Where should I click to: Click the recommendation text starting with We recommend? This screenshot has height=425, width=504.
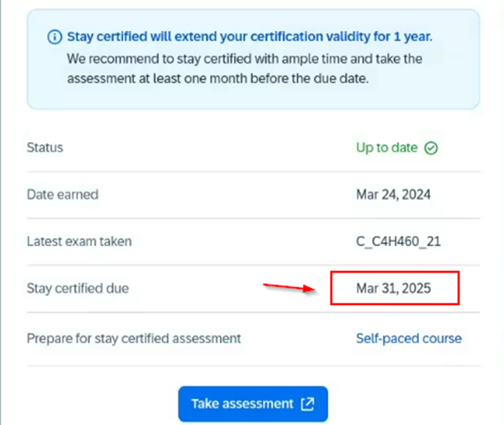pos(244,68)
